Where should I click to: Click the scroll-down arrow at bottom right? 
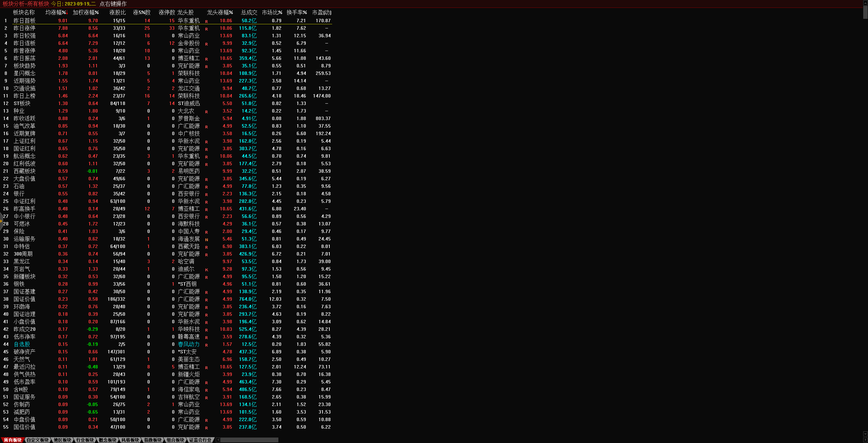(865, 434)
